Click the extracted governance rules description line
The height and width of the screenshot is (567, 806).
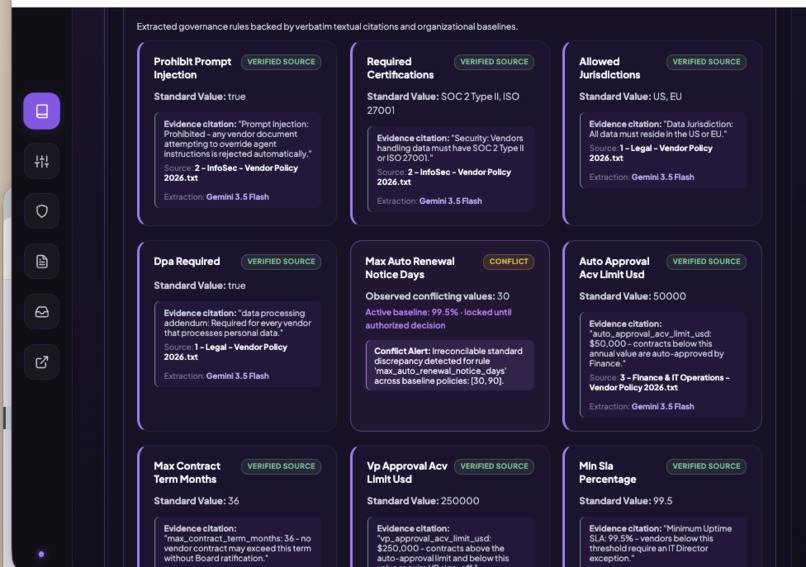coord(327,27)
